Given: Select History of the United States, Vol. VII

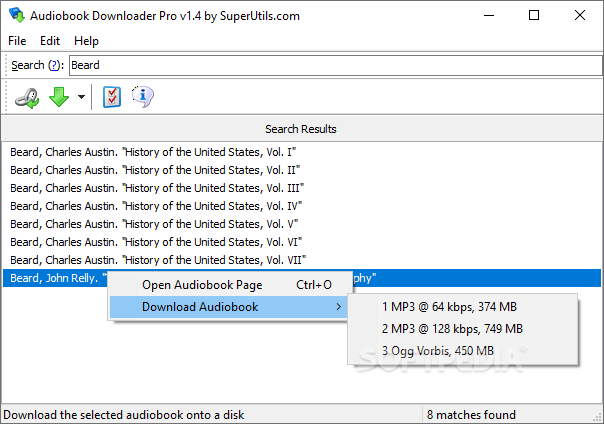Looking at the screenshot, I should coord(158,260).
